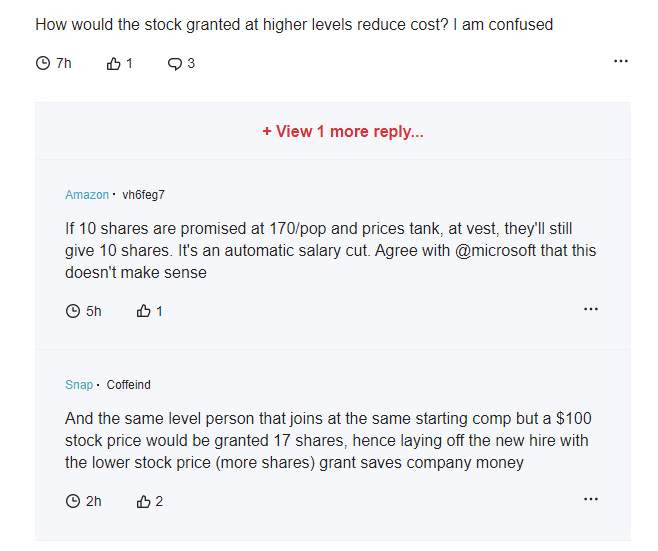658x551 pixels.
Task: Click the 5h clock icon on Amazon reply
Action: [x=73, y=311]
